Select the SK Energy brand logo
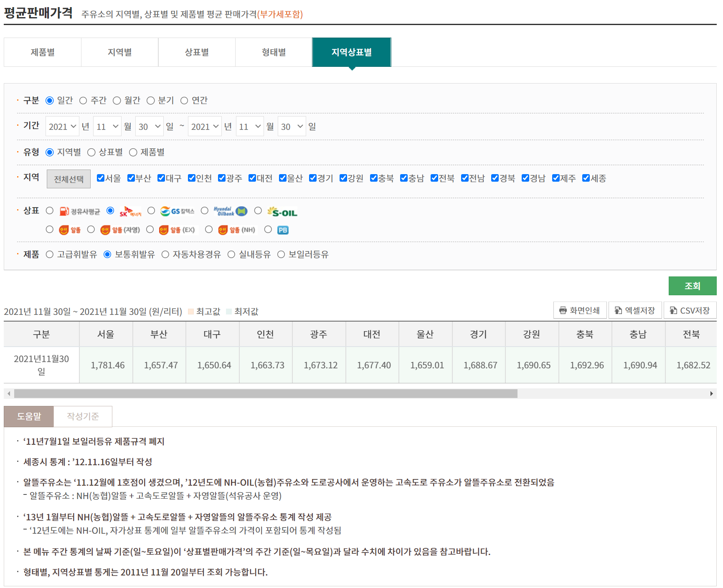 coord(130,212)
